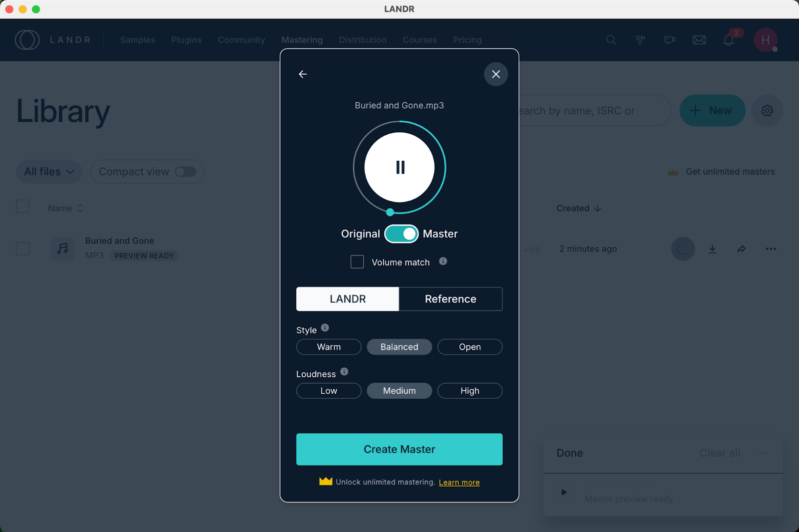Select the Warm style
The height and width of the screenshot is (532, 799).
pos(329,347)
